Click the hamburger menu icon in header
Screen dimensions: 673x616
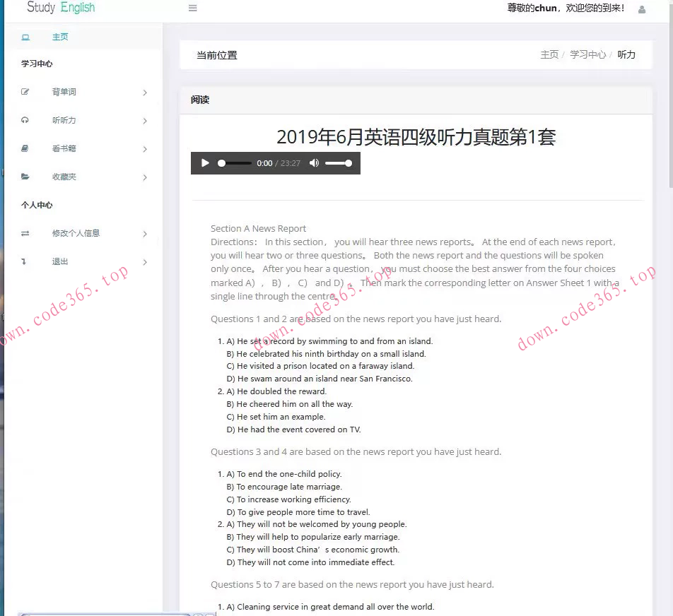click(193, 8)
